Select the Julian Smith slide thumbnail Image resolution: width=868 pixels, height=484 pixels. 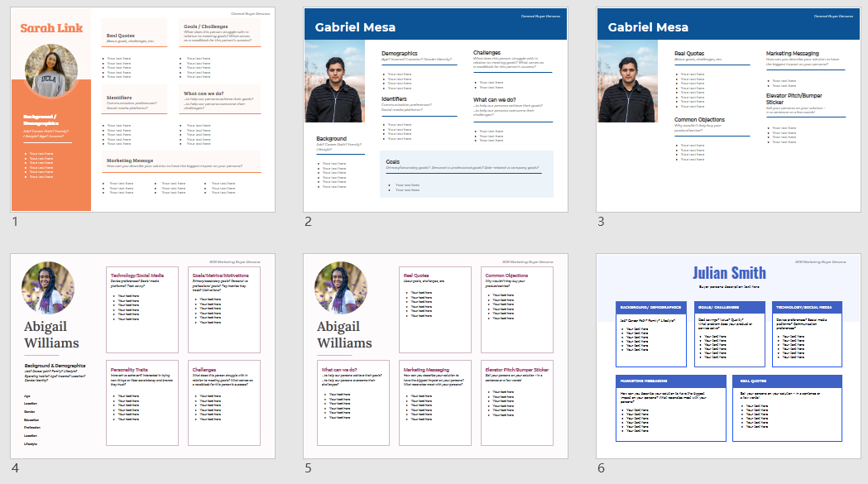[x=728, y=356]
